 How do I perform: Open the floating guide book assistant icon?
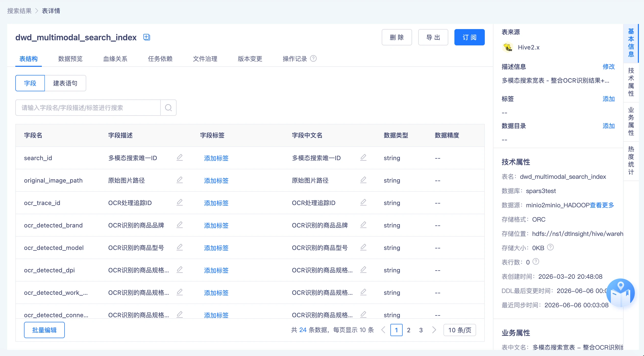[621, 293]
